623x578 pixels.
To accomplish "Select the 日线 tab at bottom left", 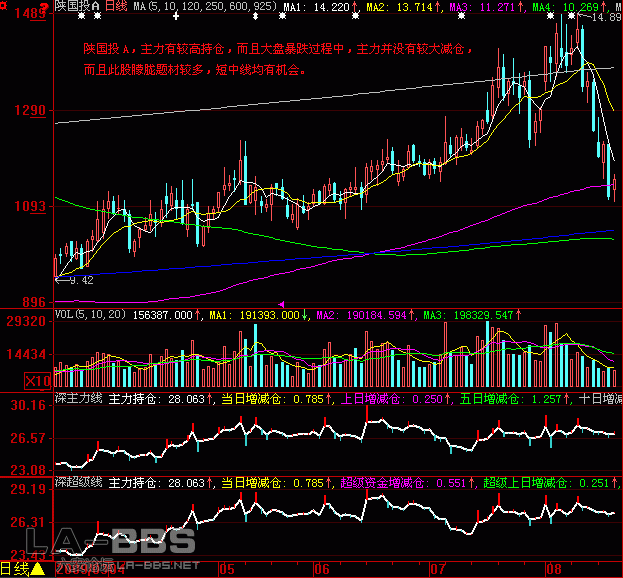I will [14, 570].
